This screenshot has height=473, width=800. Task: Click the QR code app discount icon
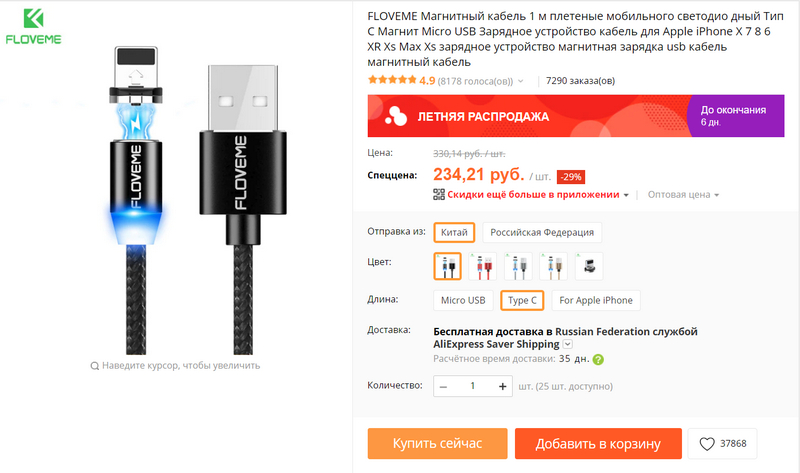(x=439, y=194)
